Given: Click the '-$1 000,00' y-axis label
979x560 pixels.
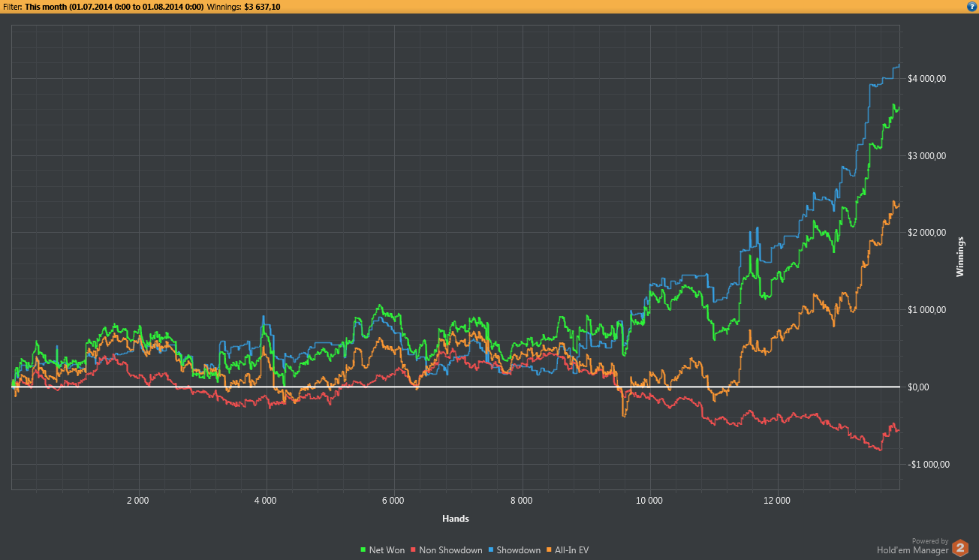Looking at the screenshot, I should pos(929,464).
